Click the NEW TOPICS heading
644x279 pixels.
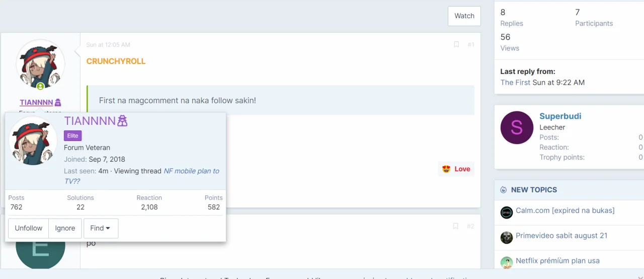534,190
